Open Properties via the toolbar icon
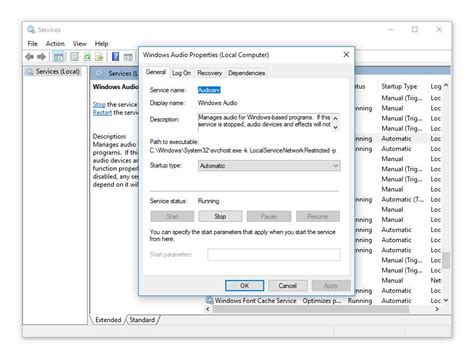The height and width of the screenshot is (360, 474). pos(74,57)
